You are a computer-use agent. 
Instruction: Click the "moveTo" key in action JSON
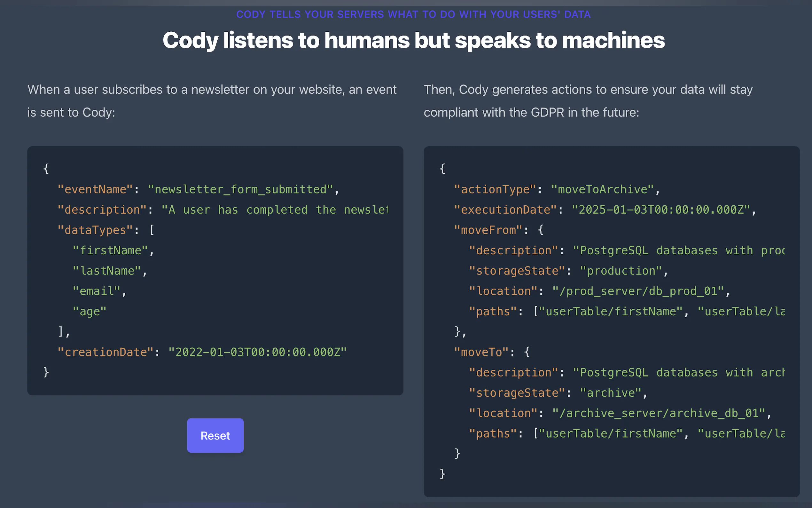point(481,352)
